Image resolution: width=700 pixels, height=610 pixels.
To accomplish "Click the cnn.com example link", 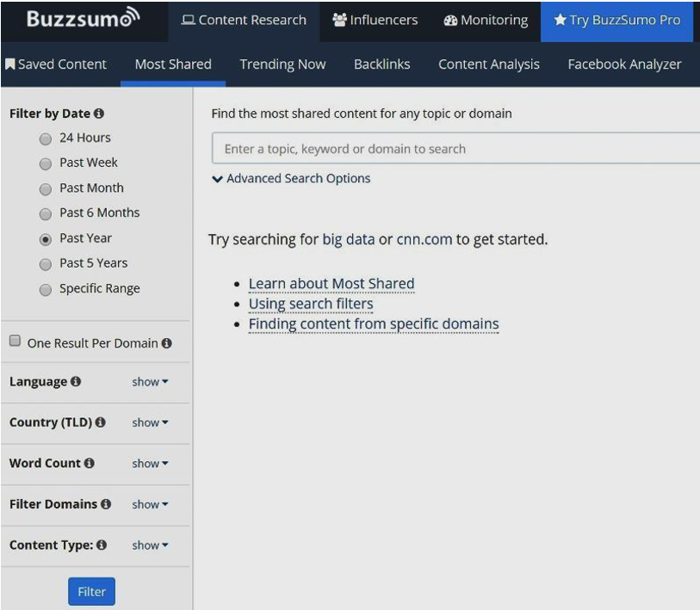I will point(424,240).
